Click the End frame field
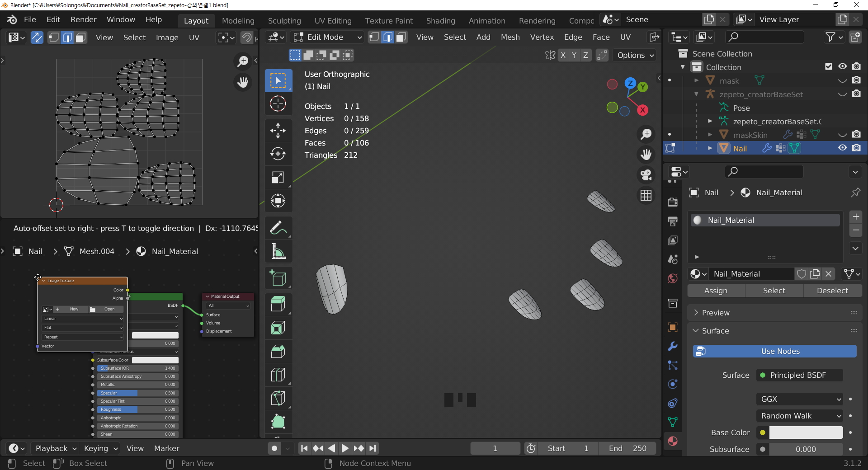 [x=627, y=448]
